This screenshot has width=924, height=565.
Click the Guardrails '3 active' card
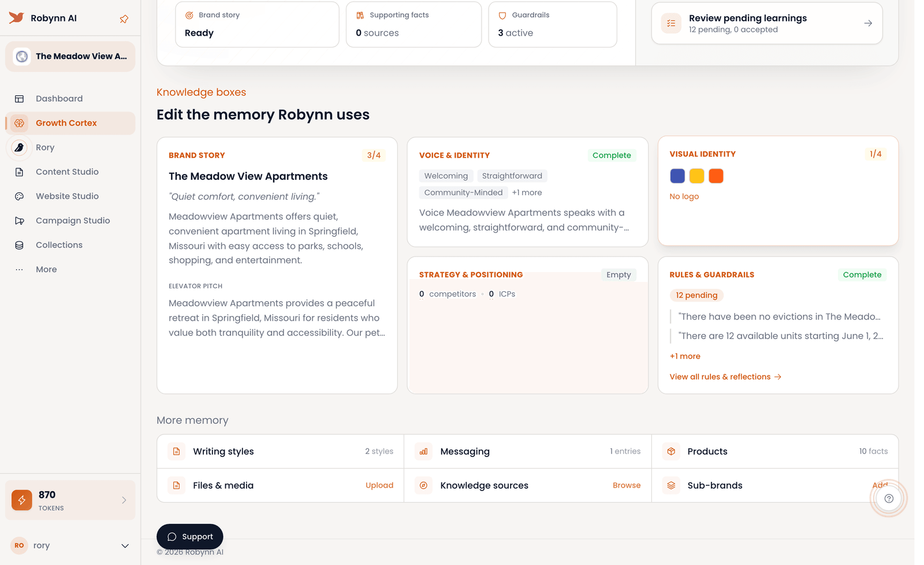553,24
